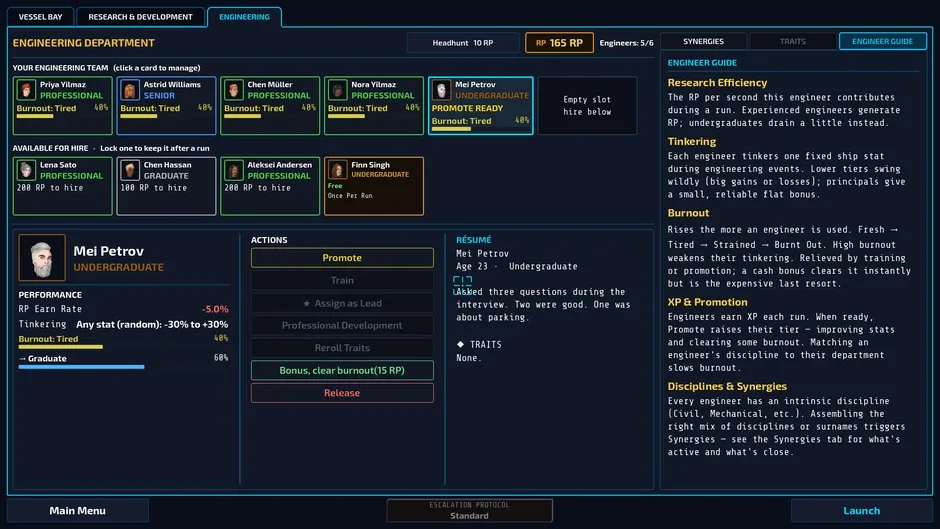Click Graduate 60% progress value

pos(221,358)
